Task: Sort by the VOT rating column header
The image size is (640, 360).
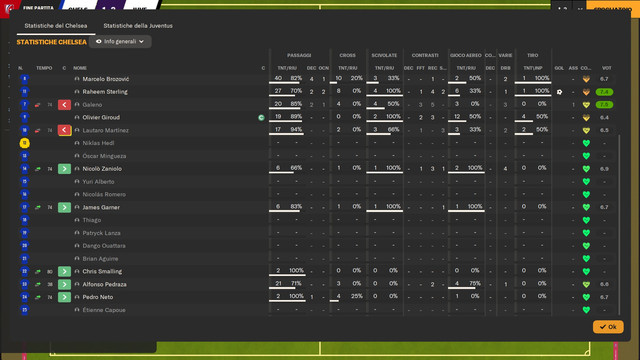Action: point(607,68)
